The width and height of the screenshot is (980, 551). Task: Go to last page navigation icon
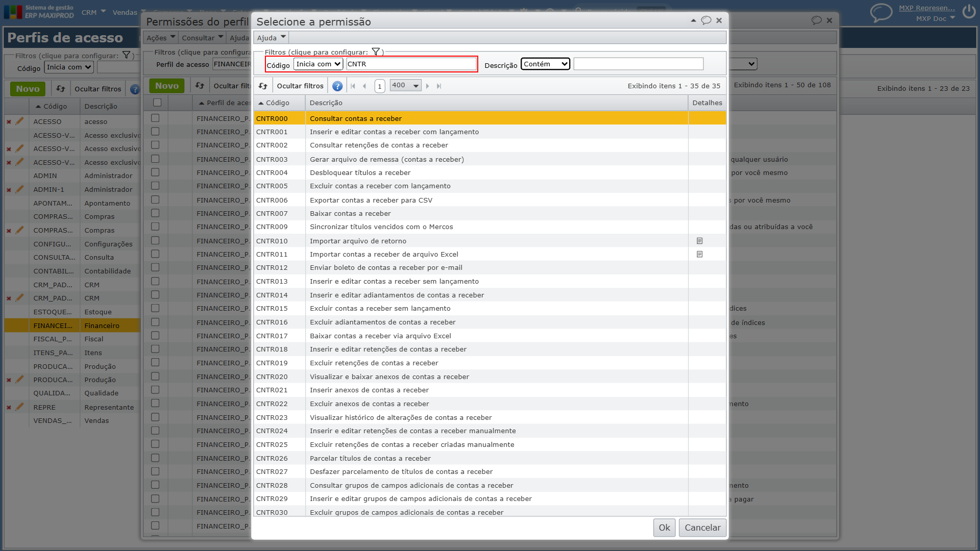point(439,86)
